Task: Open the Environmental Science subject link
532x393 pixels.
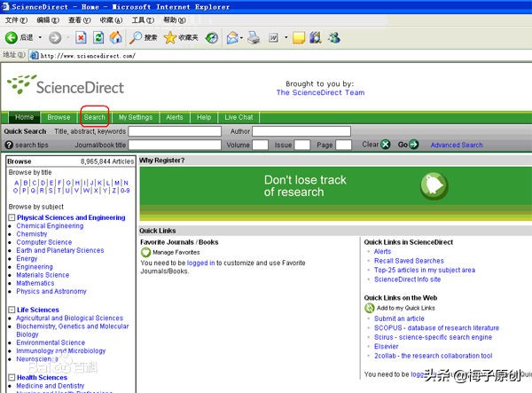Action: pyautogui.click(x=51, y=342)
